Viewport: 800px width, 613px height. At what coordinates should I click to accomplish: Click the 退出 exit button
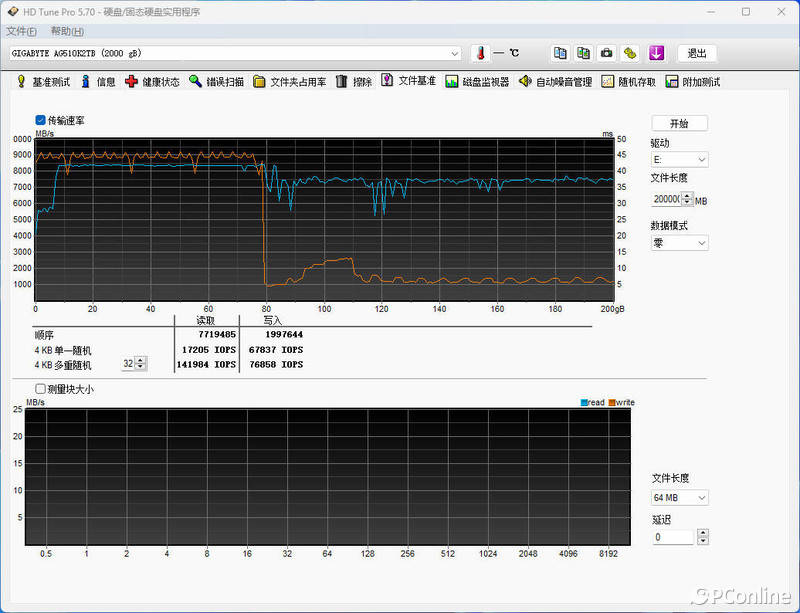(696, 53)
